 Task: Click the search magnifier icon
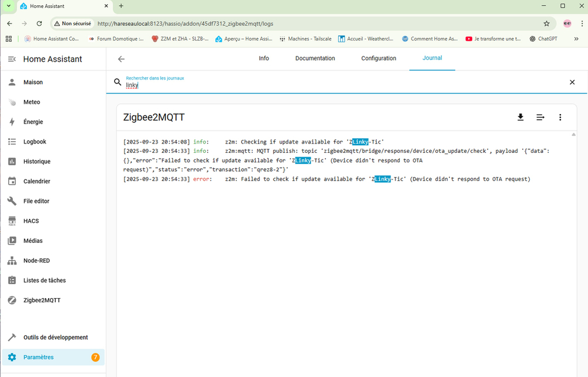pos(118,82)
